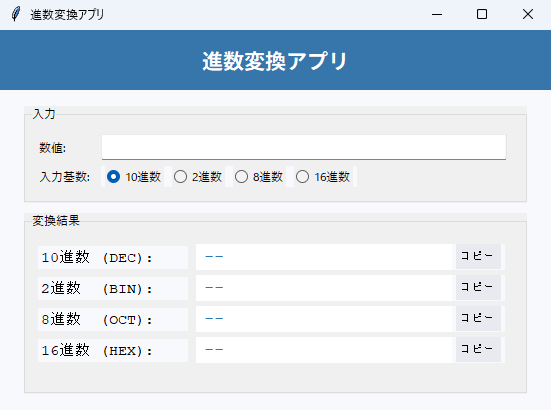Click the DEC result value field
551x410 pixels.
[324, 257]
